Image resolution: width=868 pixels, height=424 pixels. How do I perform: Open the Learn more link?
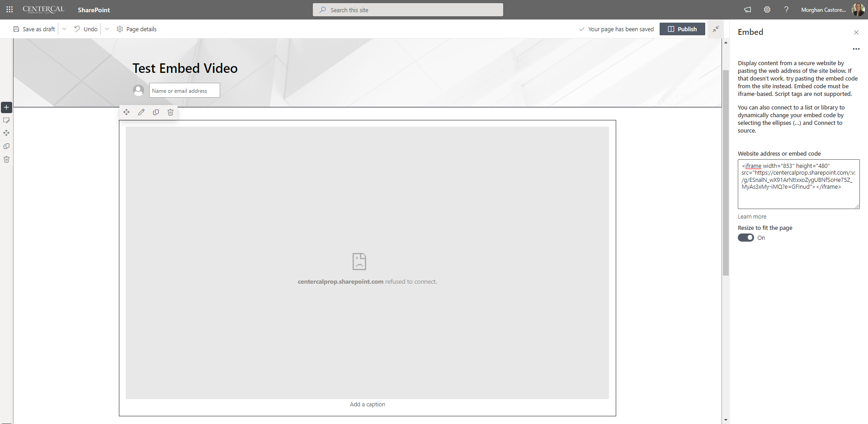[x=752, y=216]
